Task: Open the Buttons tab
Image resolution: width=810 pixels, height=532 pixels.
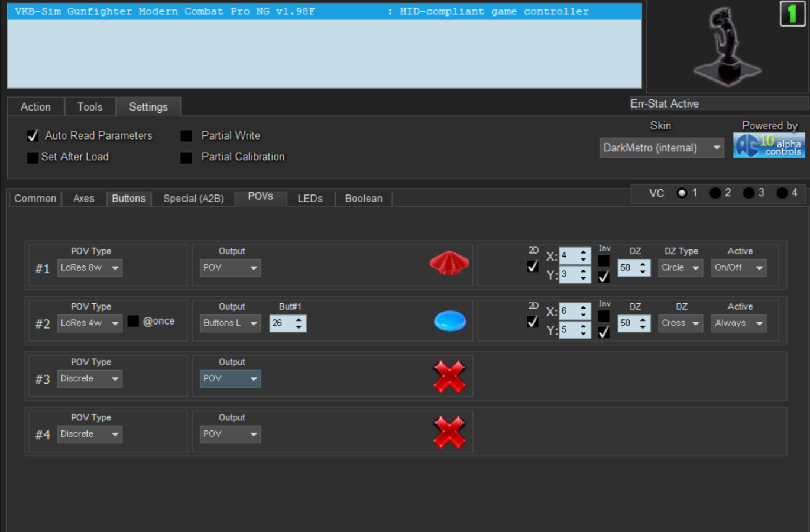Action: point(129,199)
